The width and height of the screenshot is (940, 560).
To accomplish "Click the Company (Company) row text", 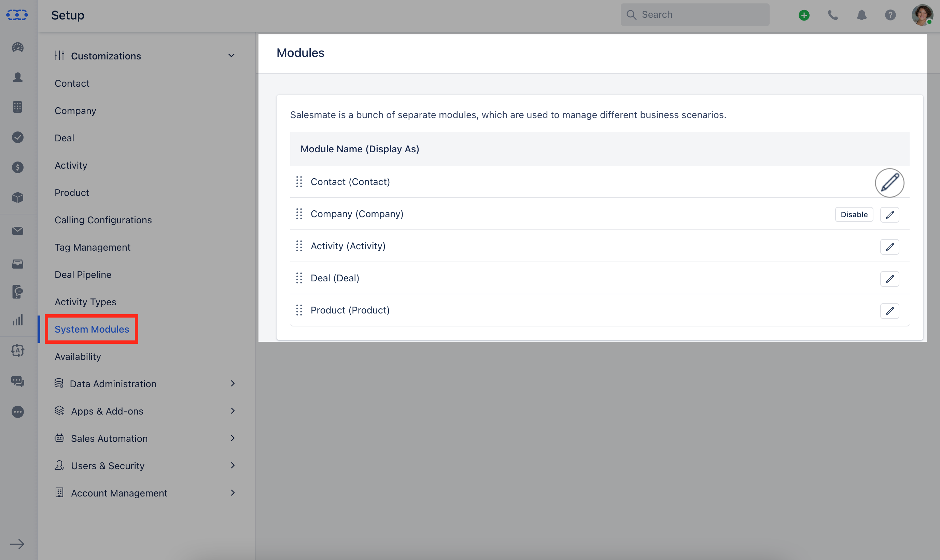I will [356, 213].
